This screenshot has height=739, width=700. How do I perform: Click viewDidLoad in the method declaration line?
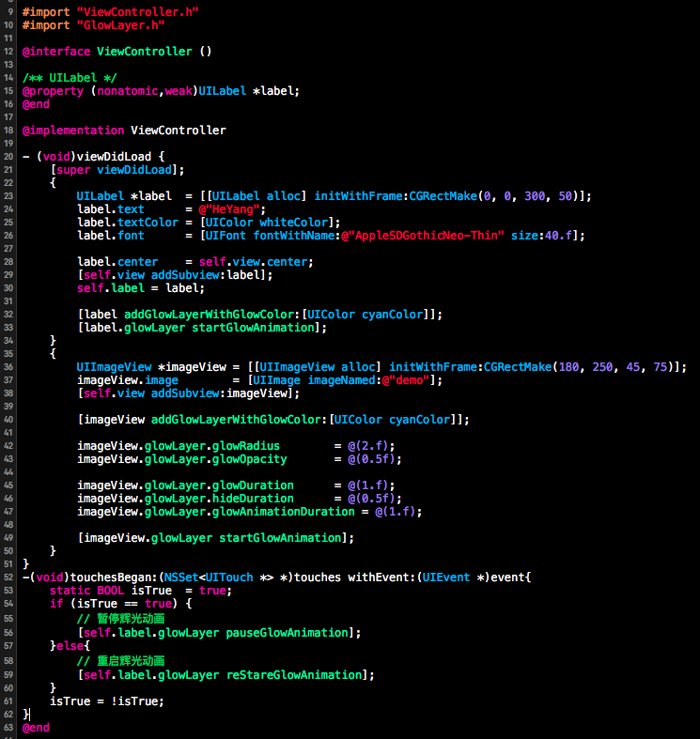(114, 157)
